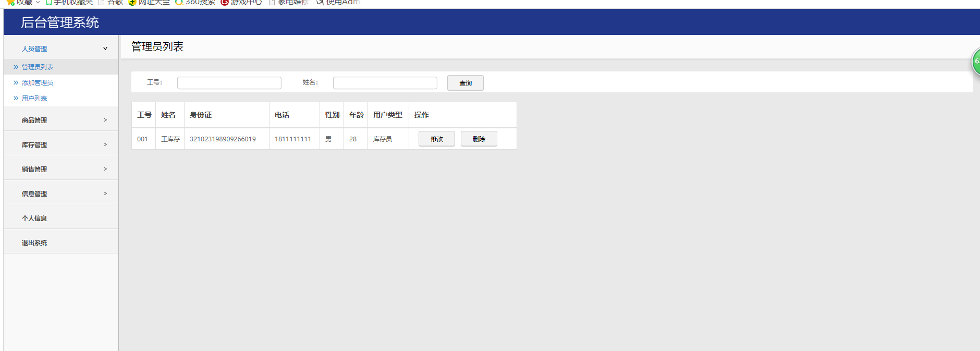The image size is (980, 351).
Task: Open the 销售管理 section label
Action: click(x=34, y=169)
